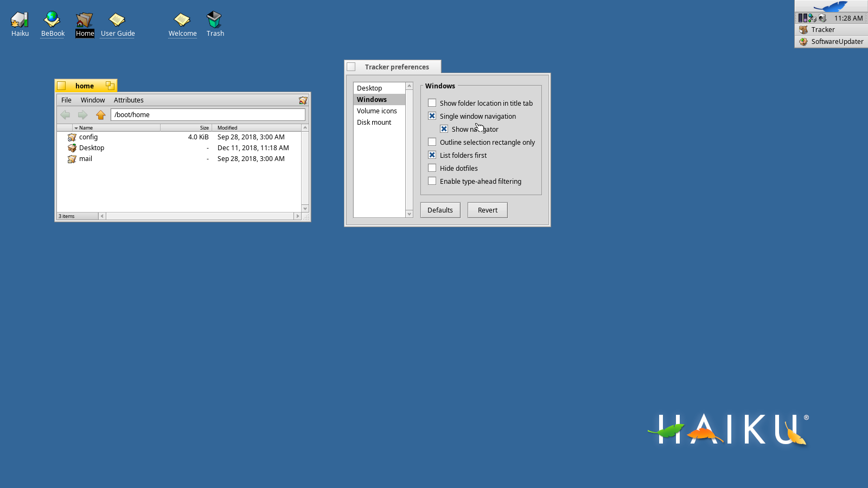868x488 pixels.
Task: Click the '4.0 KiB' size value
Action: [x=198, y=137]
